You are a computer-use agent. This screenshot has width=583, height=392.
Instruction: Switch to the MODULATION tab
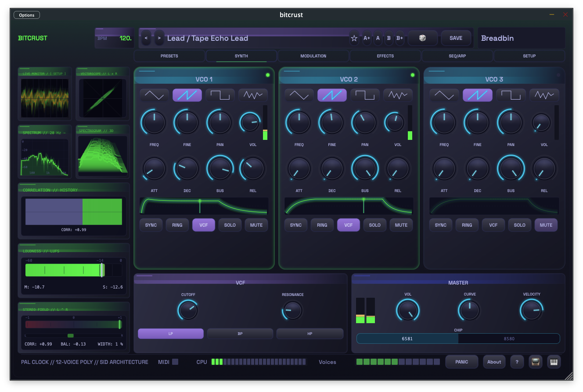coord(313,56)
